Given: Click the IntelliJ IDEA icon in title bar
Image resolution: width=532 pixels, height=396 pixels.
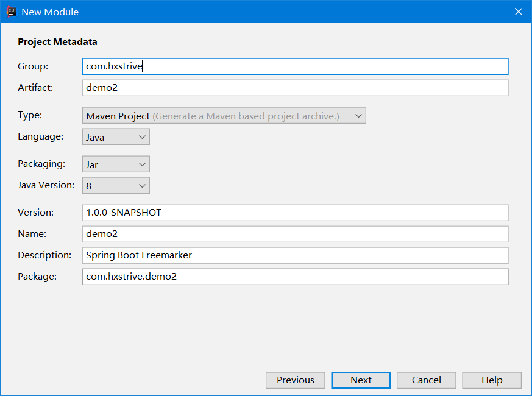Looking at the screenshot, I should point(12,12).
